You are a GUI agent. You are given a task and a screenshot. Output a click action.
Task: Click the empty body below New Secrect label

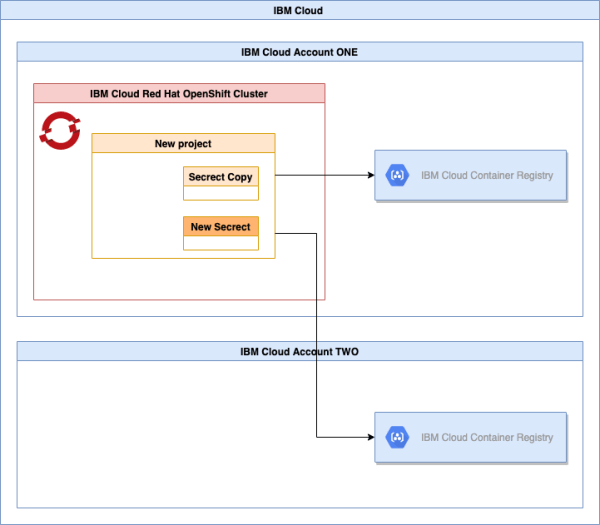221,243
